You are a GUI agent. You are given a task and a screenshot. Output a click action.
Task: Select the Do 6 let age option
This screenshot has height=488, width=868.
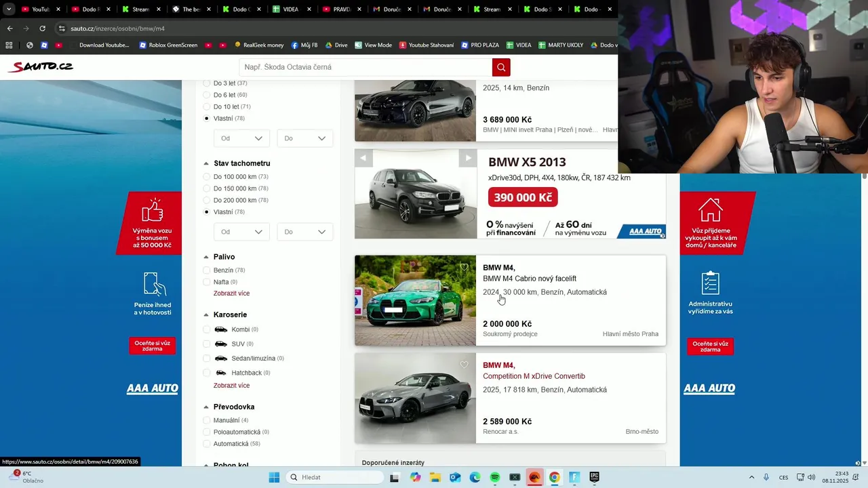click(x=208, y=95)
